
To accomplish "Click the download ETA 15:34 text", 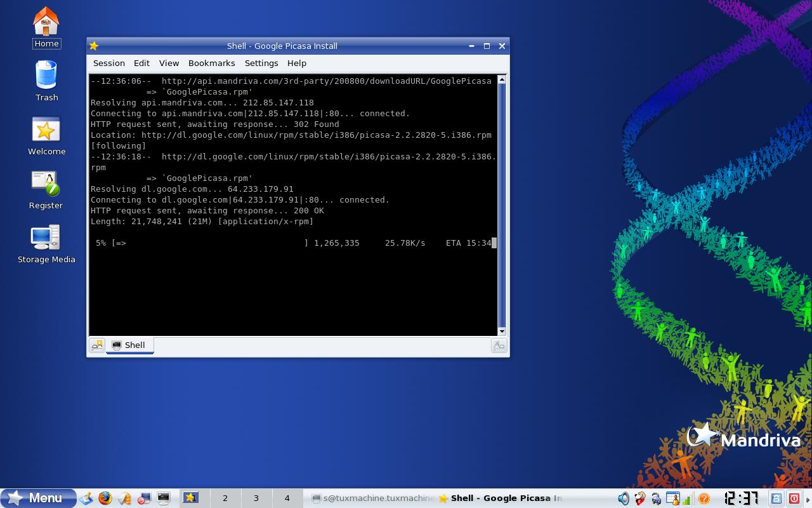I will pos(469,243).
